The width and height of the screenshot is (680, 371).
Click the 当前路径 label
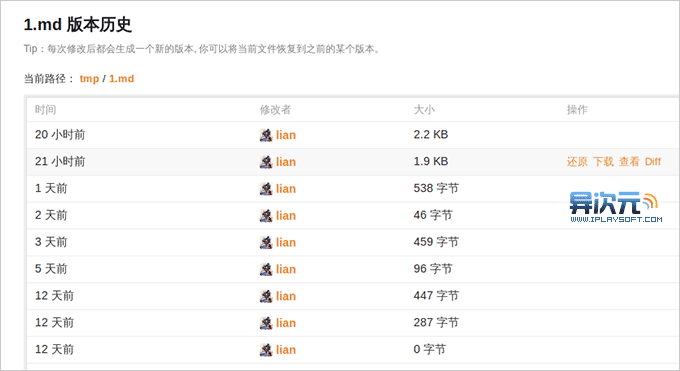[49, 79]
